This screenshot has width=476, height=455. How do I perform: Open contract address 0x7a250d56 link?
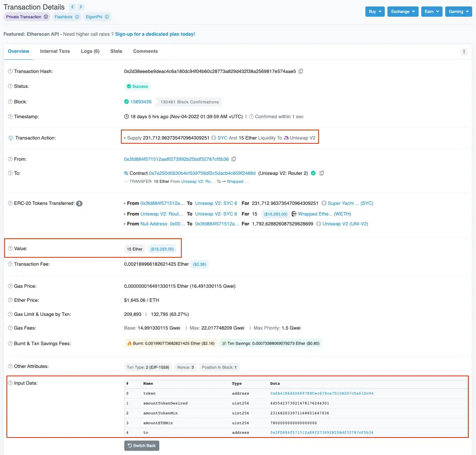tap(202, 173)
